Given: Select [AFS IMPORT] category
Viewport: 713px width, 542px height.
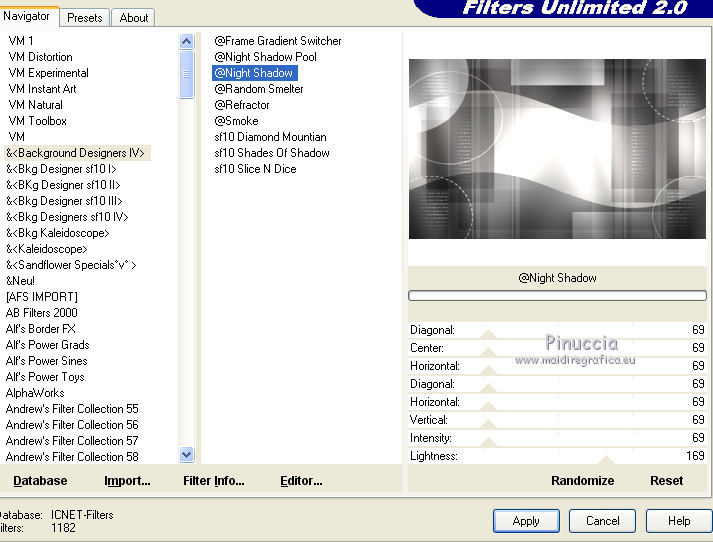Looking at the screenshot, I should 42,296.
